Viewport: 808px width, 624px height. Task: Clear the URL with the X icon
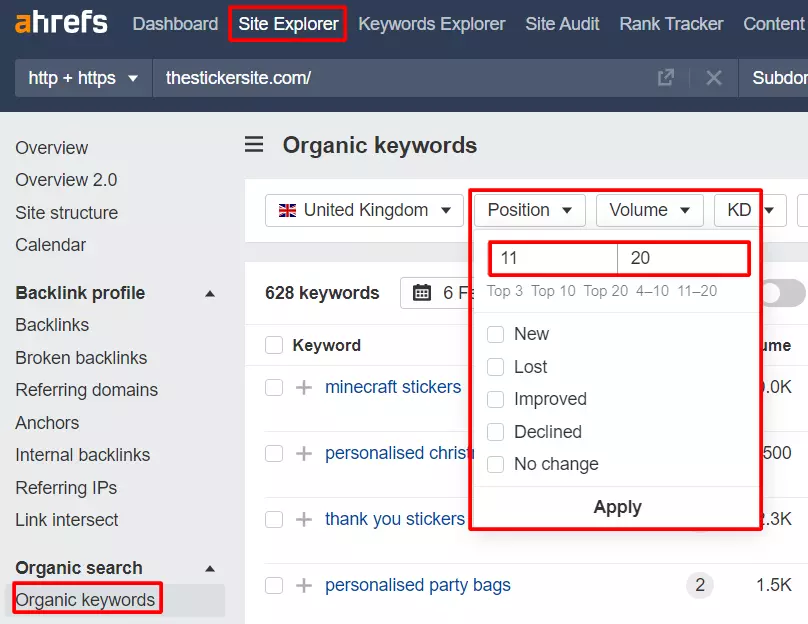coord(714,78)
